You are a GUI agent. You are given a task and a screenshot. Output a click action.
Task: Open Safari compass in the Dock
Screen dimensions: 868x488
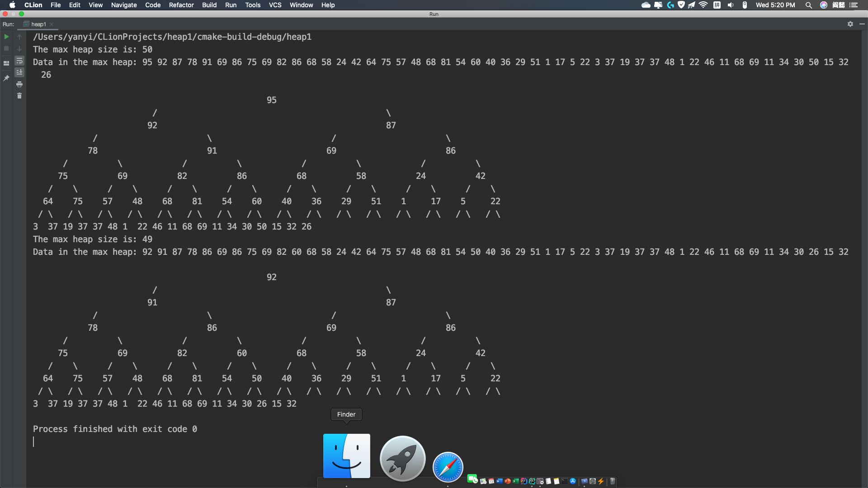click(x=448, y=467)
